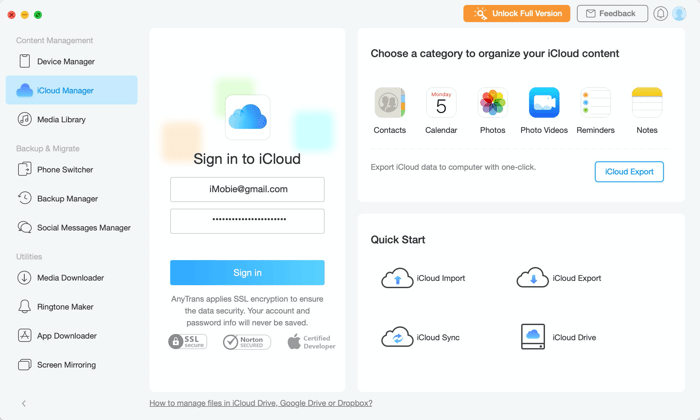Select the Screen Mirroring icon
The width and height of the screenshot is (700, 420).
pos(25,365)
